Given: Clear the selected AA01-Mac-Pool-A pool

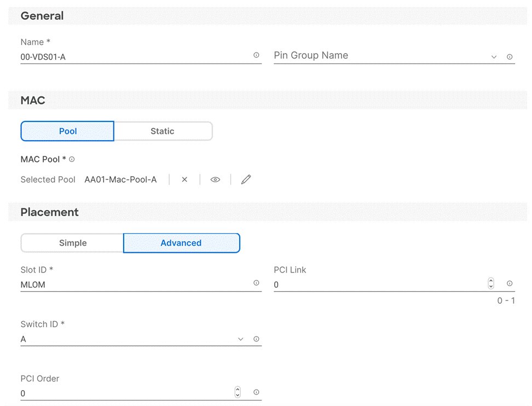Looking at the screenshot, I should (184, 179).
